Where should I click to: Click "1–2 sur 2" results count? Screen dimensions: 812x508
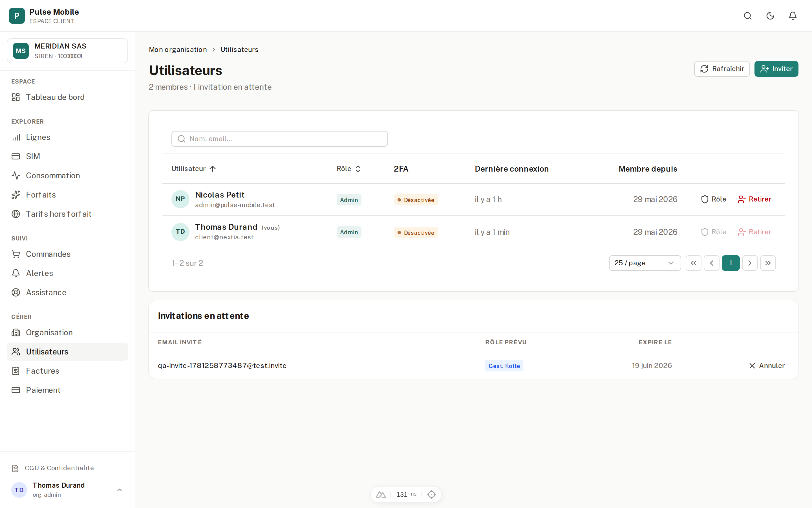click(x=187, y=263)
